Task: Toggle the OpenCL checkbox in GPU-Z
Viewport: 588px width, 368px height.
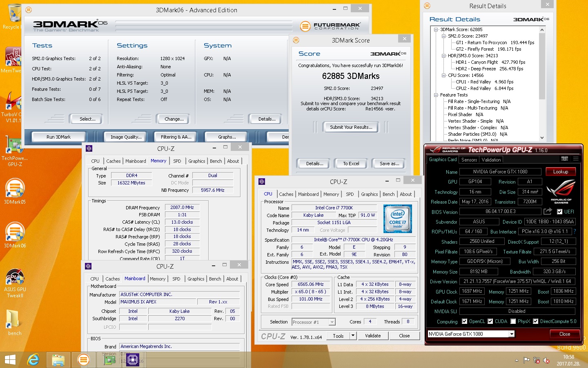Action: pyautogui.click(x=464, y=321)
